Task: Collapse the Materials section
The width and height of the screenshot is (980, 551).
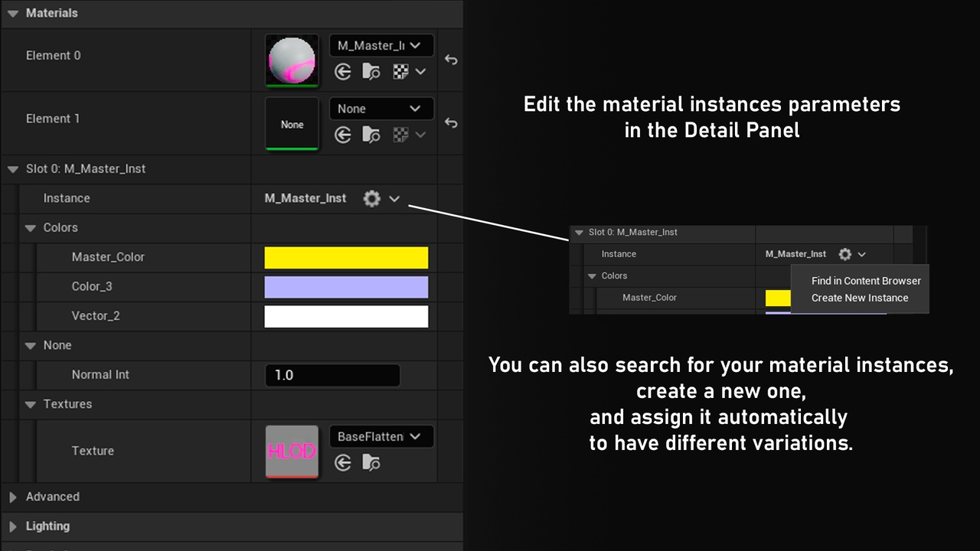Action: click(13, 13)
